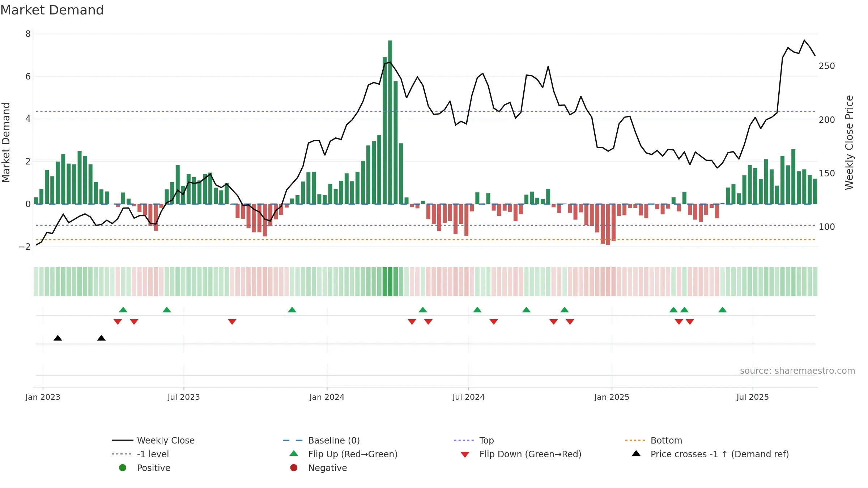
Task: Click the −2 tick on demand axis
Action: (25, 247)
